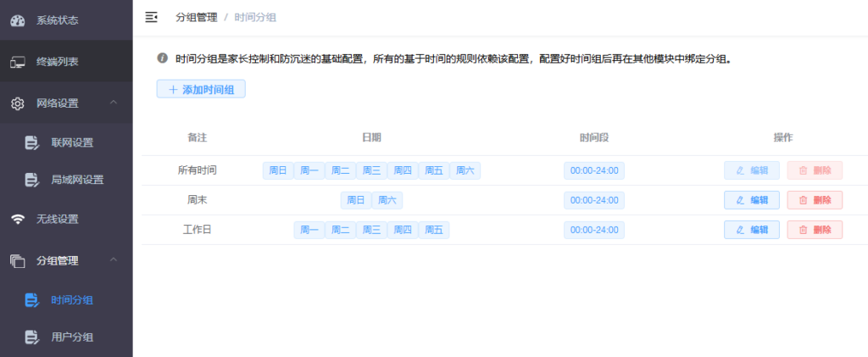The image size is (868, 357).
Task: Click the sidebar collapse hamburger icon
Action: click(x=152, y=17)
